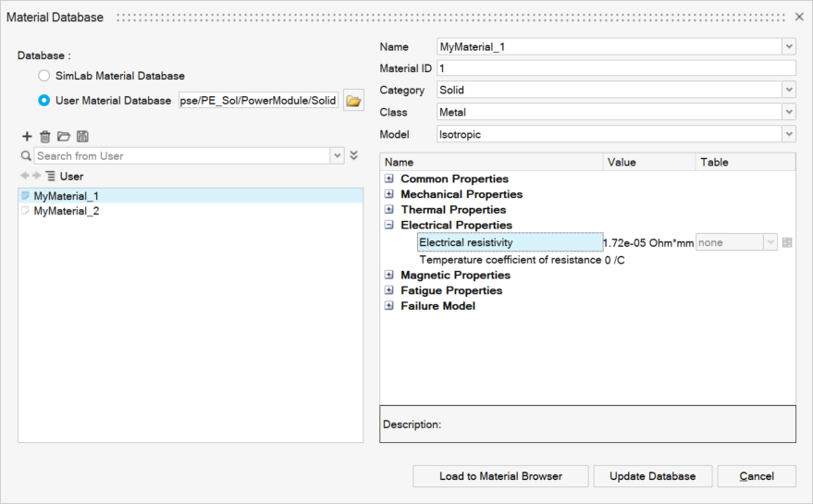This screenshot has height=504, width=813.
Task: Expand the Mechanical Properties group
Action: click(389, 194)
